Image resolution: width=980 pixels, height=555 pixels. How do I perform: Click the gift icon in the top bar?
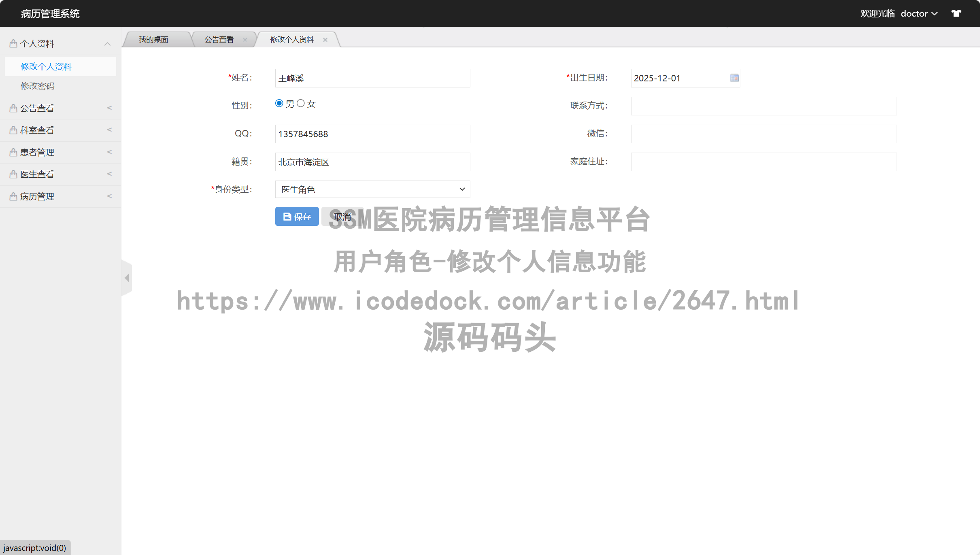(956, 13)
